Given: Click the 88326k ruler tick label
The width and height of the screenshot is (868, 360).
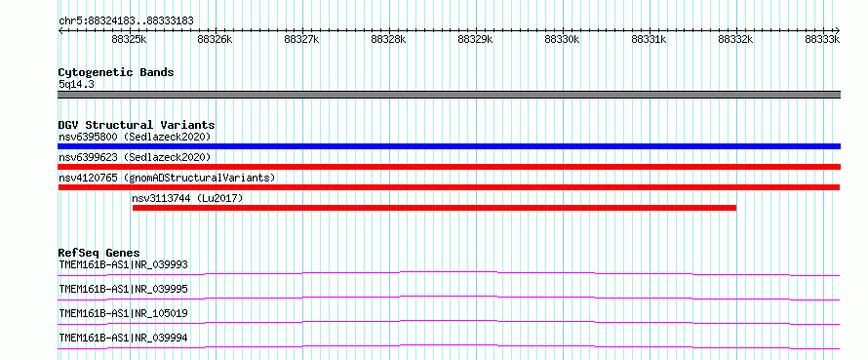Looking at the screenshot, I should point(215,39).
